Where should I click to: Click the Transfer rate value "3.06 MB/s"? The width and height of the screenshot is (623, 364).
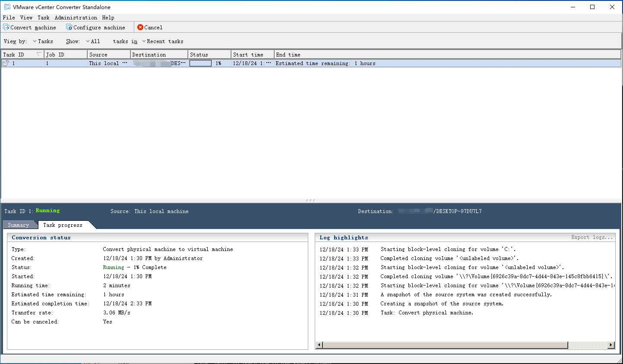coord(117,313)
